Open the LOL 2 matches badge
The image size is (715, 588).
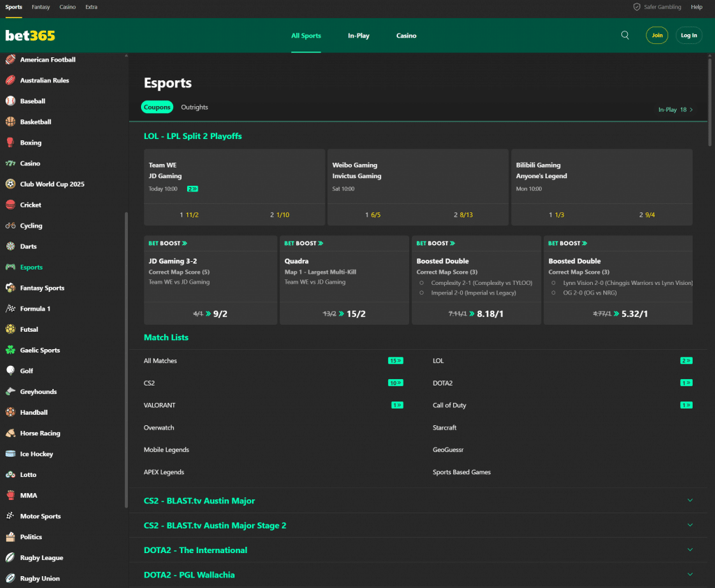tap(686, 361)
